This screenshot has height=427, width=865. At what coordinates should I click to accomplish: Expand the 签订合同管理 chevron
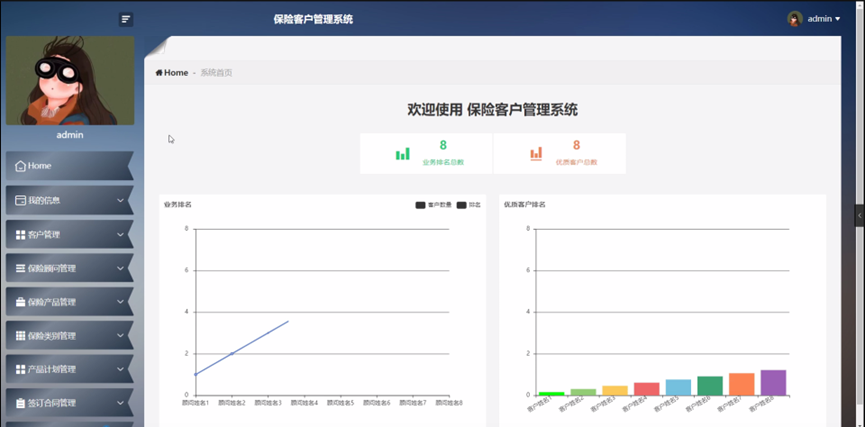pyautogui.click(x=120, y=403)
